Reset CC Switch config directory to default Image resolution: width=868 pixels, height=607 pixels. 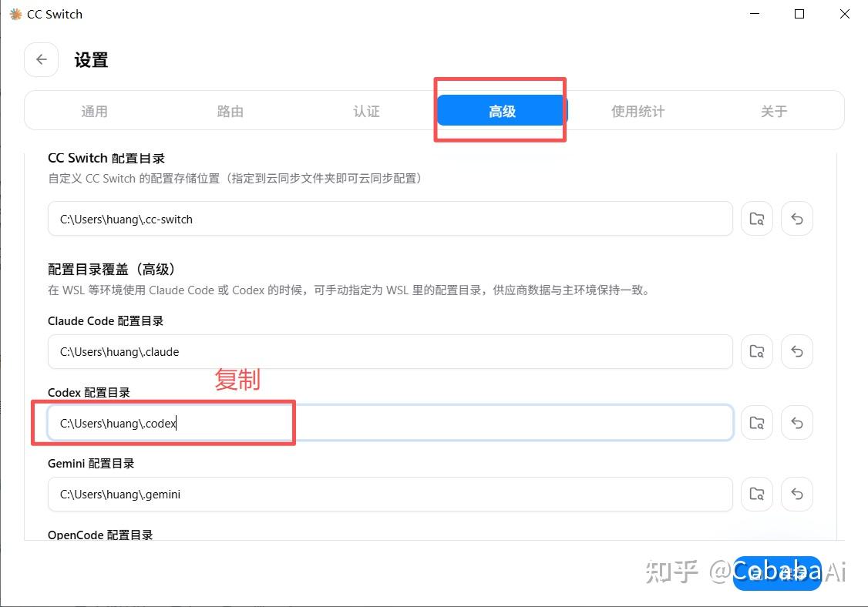coord(796,219)
